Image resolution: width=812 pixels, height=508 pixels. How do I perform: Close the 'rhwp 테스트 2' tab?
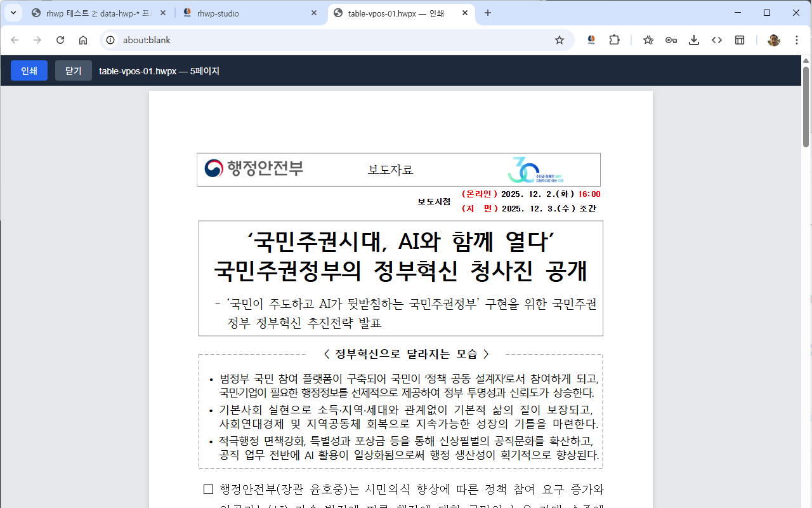point(162,13)
